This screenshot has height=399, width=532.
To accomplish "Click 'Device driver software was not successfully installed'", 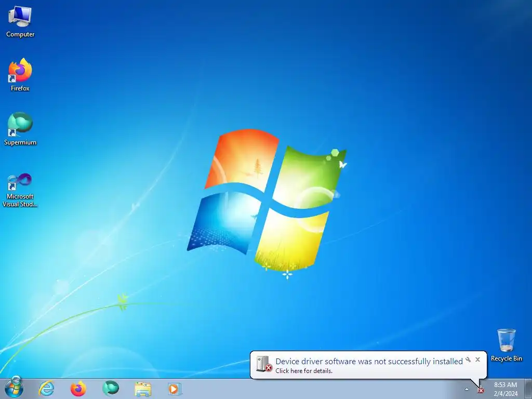I will pos(369,362).
